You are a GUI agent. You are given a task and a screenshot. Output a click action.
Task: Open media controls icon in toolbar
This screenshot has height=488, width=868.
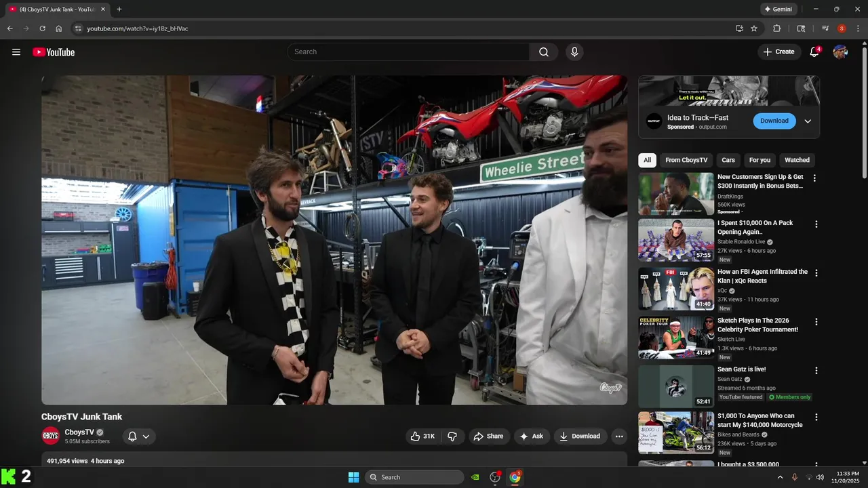[825, 28]
